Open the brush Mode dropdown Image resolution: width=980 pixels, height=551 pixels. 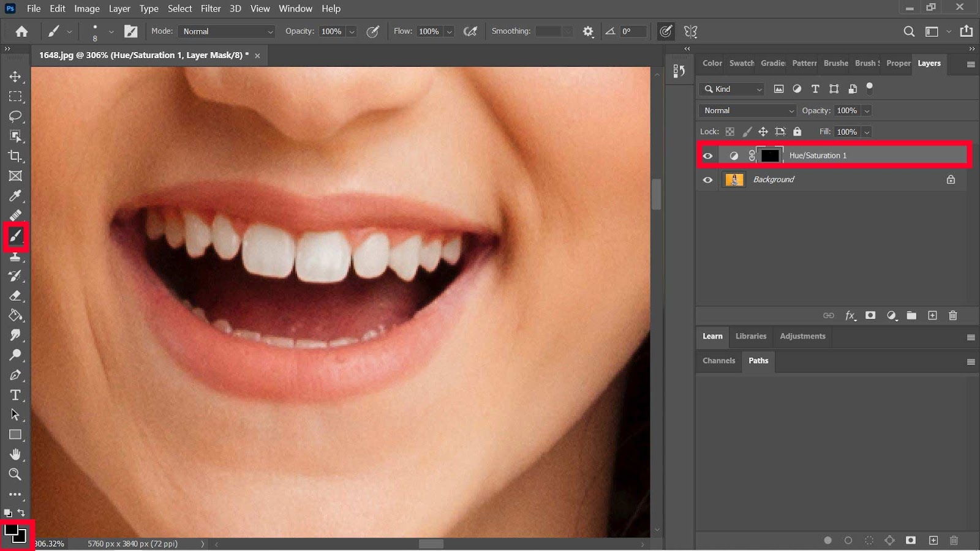pos(226,31)
